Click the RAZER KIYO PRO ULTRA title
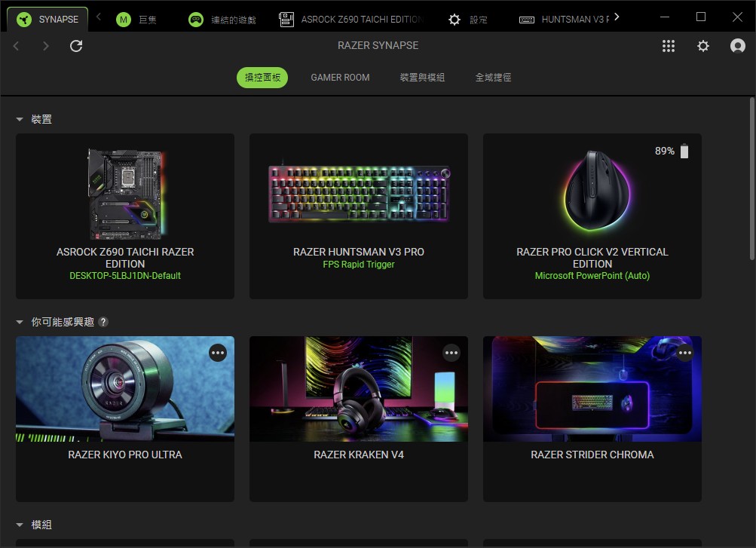The height and width of the screenshot is (548, 756). 125,455
